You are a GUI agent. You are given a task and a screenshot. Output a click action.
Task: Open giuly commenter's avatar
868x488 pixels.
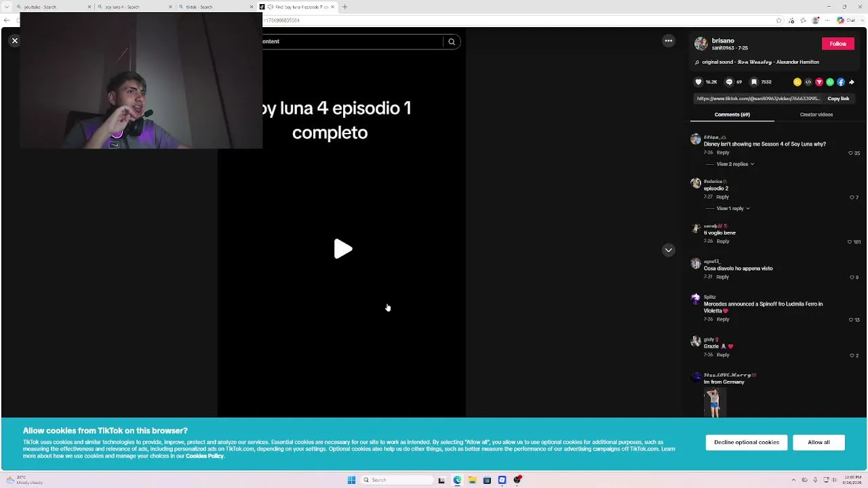tap(696, 341)
